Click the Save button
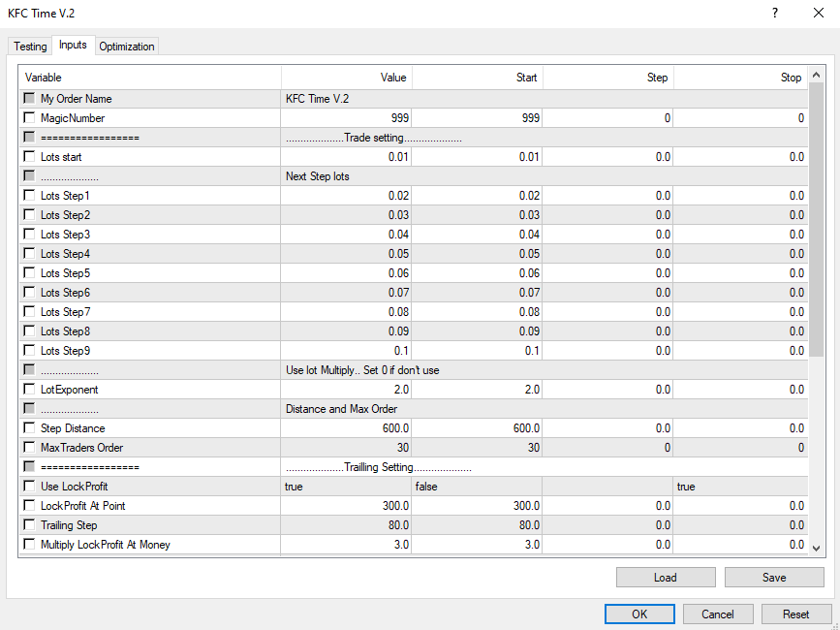 click(774, 578)
